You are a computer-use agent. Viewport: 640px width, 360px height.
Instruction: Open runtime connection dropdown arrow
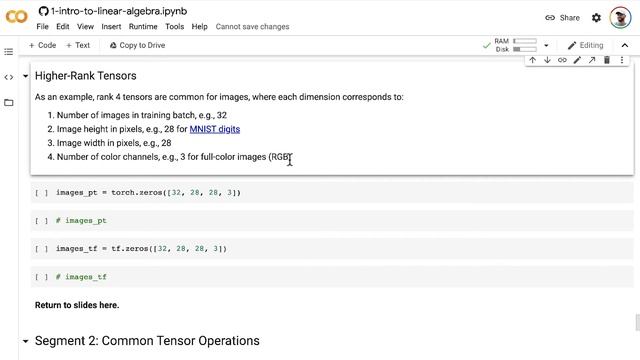[546, 45]
